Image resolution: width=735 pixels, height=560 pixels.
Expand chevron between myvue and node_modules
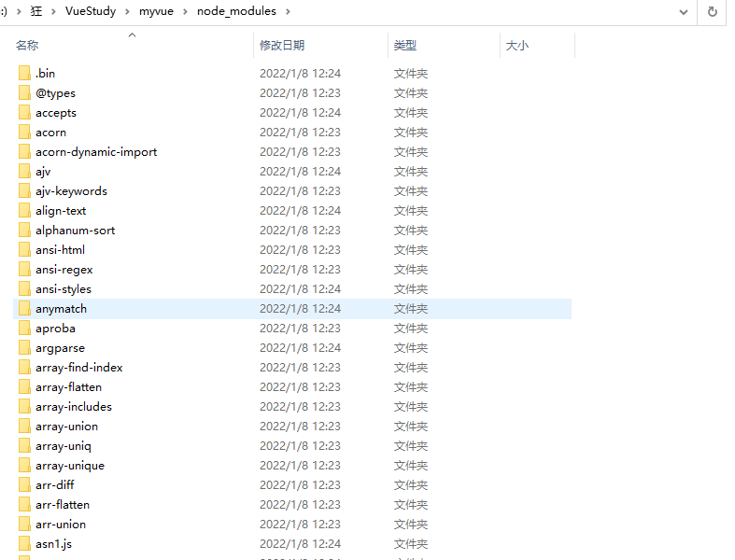(185, 11)
